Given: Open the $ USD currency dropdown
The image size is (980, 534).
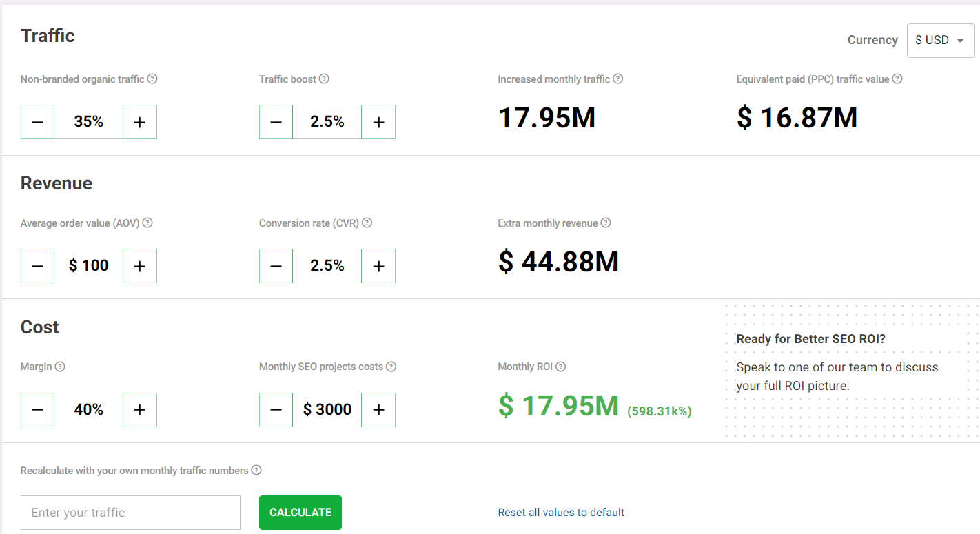Looking at the screenshot, I should (x=941, y=40).
